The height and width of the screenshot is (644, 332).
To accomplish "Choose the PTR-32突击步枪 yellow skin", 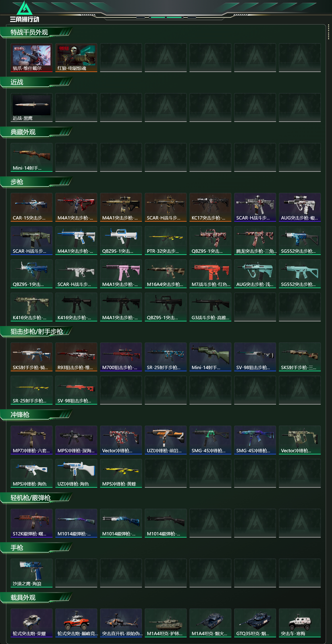I will [166, 241].
